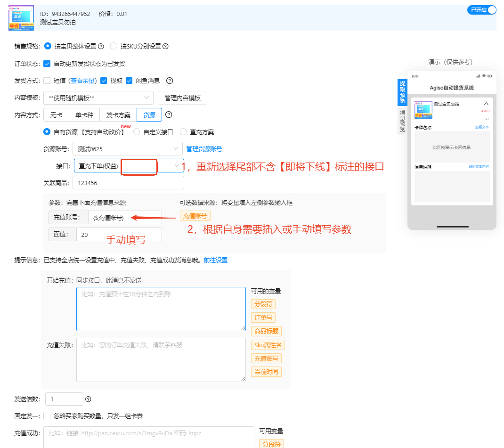Image resolution: width=504 pixels, height=448 pixels.
Task: Switch to 无卡 content mode tab
Action: tap(56, 115)
